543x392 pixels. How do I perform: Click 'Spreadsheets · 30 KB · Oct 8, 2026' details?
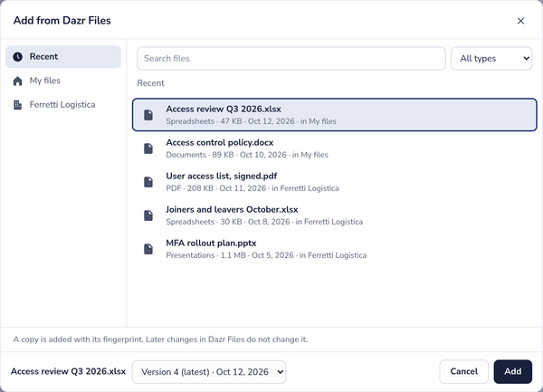click(x=228, y=222)
